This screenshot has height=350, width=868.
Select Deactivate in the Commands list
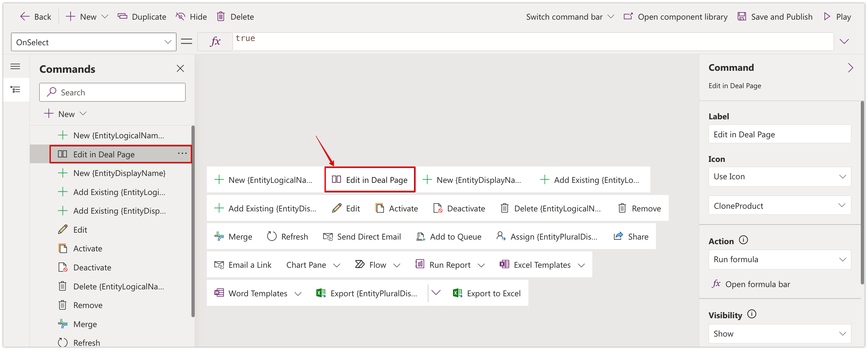tap(92, 267)
